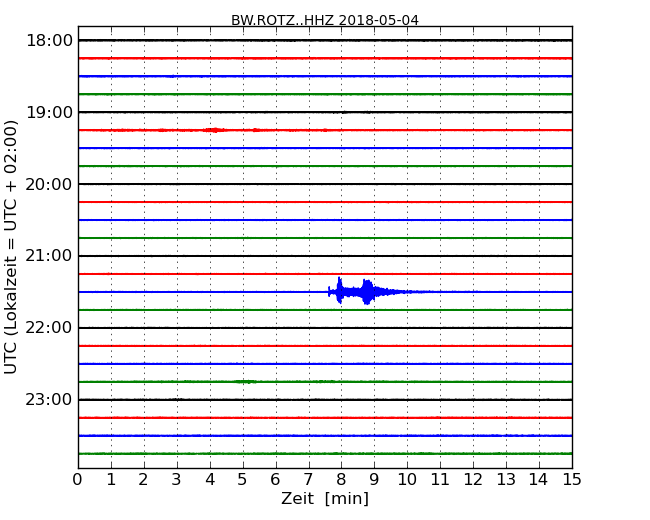Click x-axis tick label 14
Image resolution: width=650 pixels, height=520 pixels.
pos(539,480)
